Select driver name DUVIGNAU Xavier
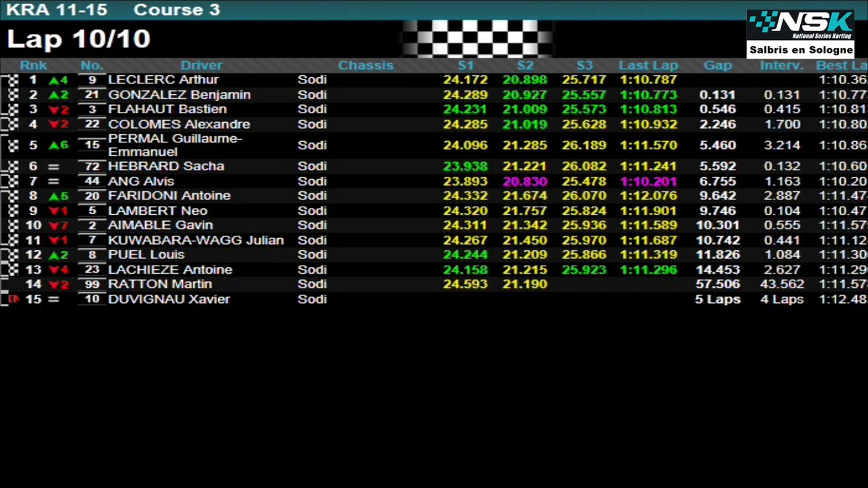Image resolution: width=868 pixels, height=488 pixels. pos(169,300)
